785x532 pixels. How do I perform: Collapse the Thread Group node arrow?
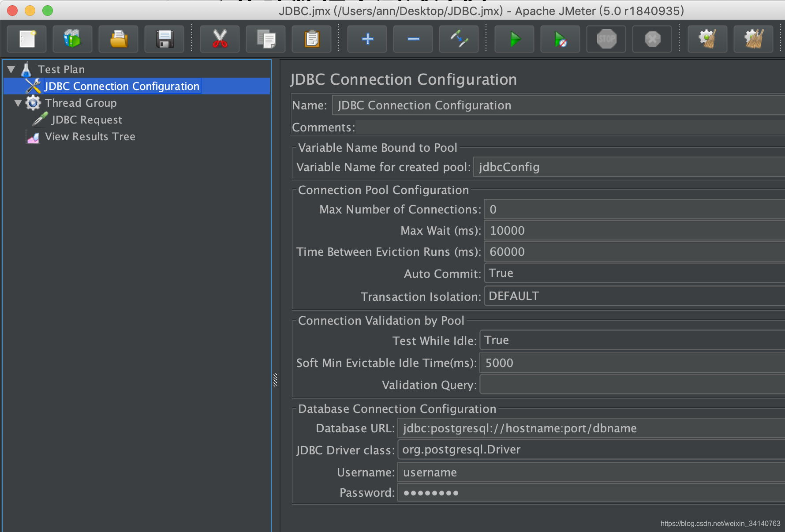[x=18, y=103]
